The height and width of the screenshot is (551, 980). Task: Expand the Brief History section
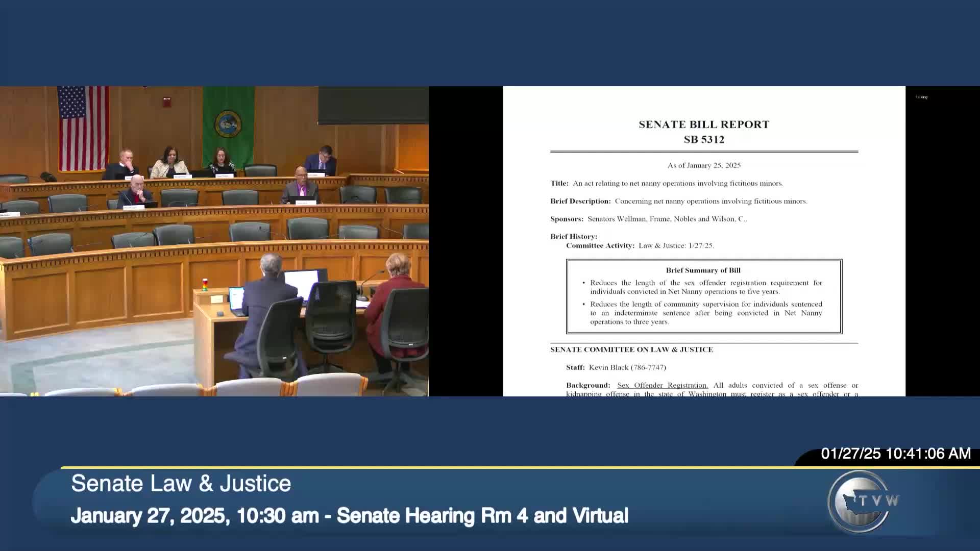click(573, 236)
